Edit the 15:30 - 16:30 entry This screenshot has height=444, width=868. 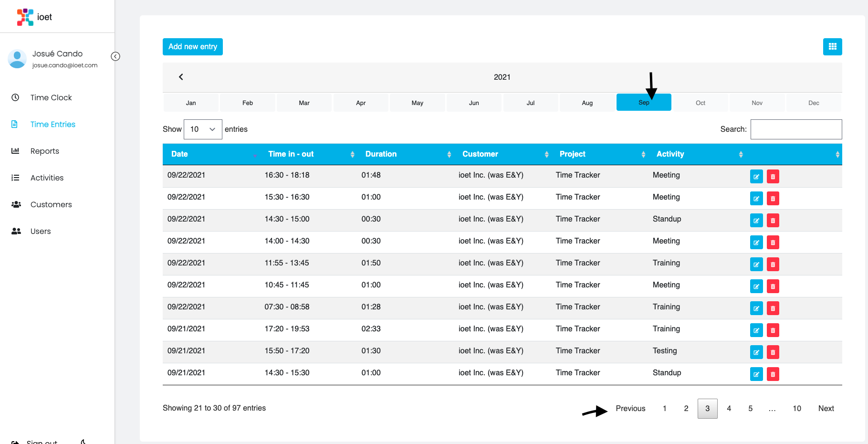click(756, 199)
